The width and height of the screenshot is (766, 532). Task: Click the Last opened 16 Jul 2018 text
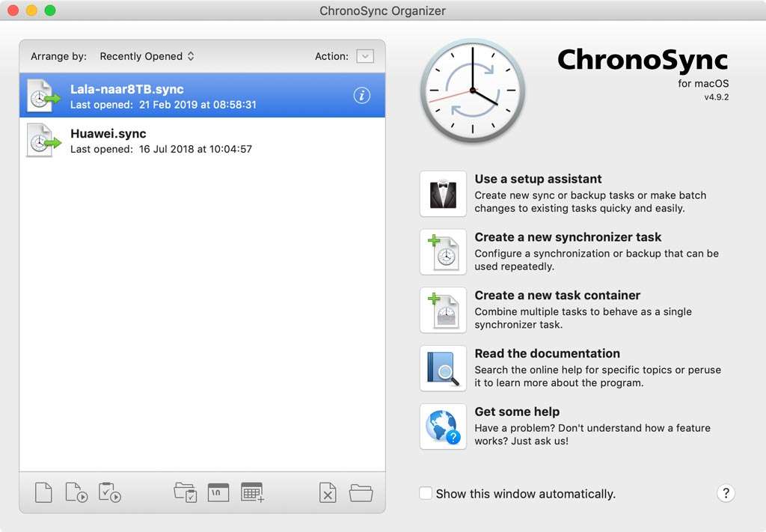(x=162, y=149)
